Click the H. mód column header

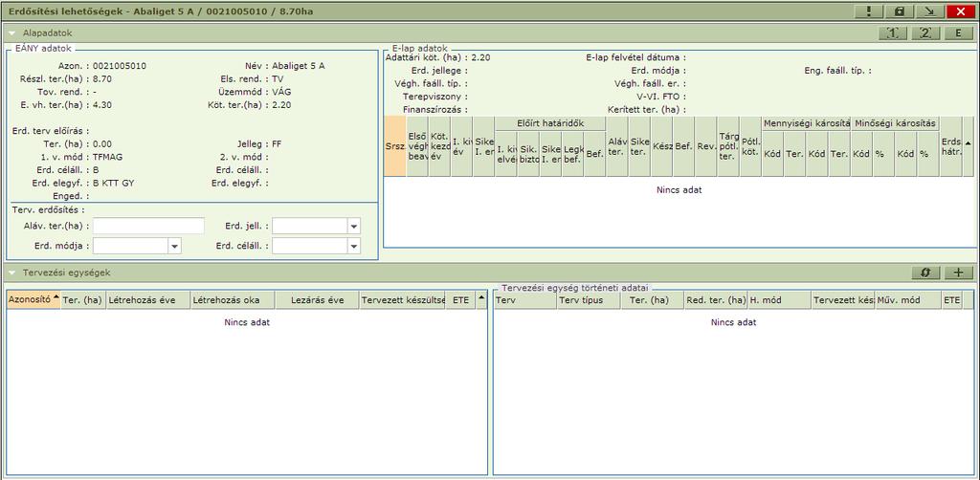(779, 300)
